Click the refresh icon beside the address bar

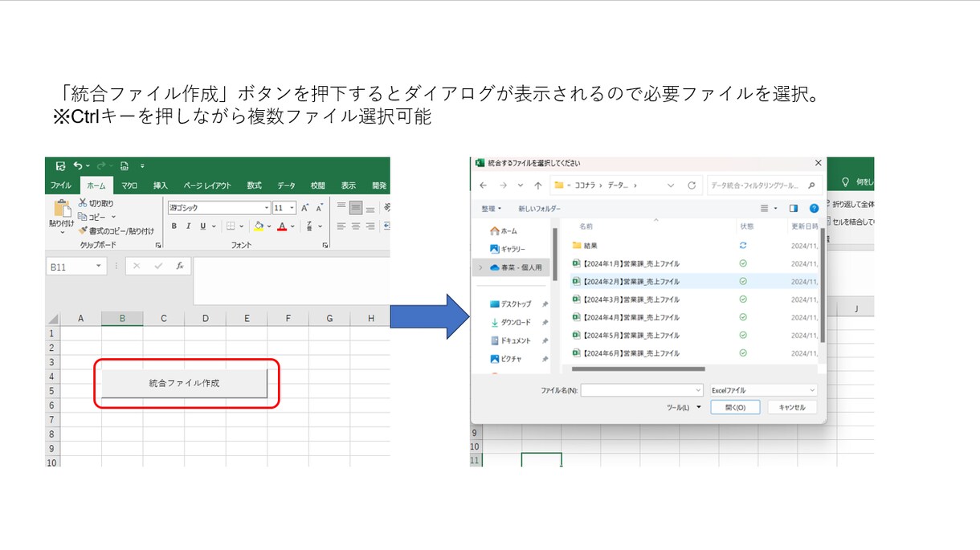pyautogui.click(x=692, y=185)
